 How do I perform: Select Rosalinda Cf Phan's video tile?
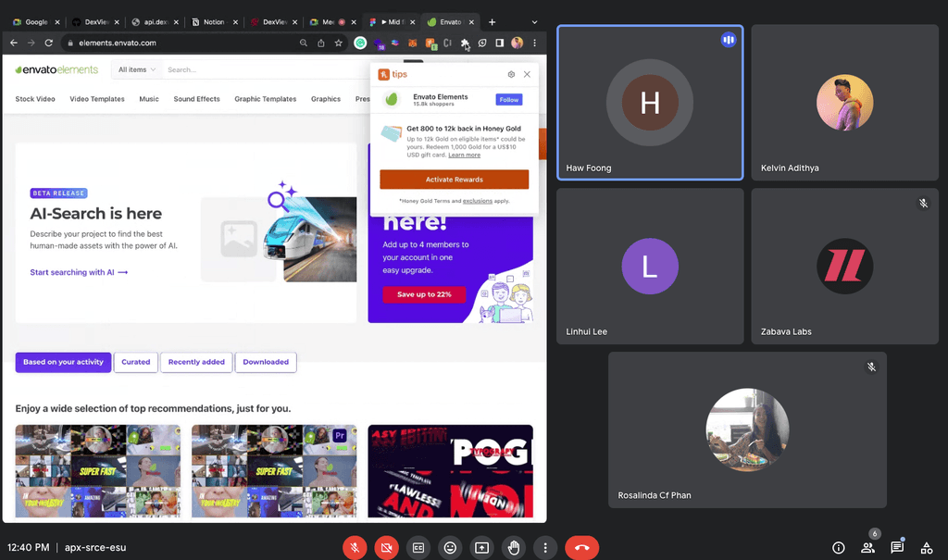click(747, 430)
